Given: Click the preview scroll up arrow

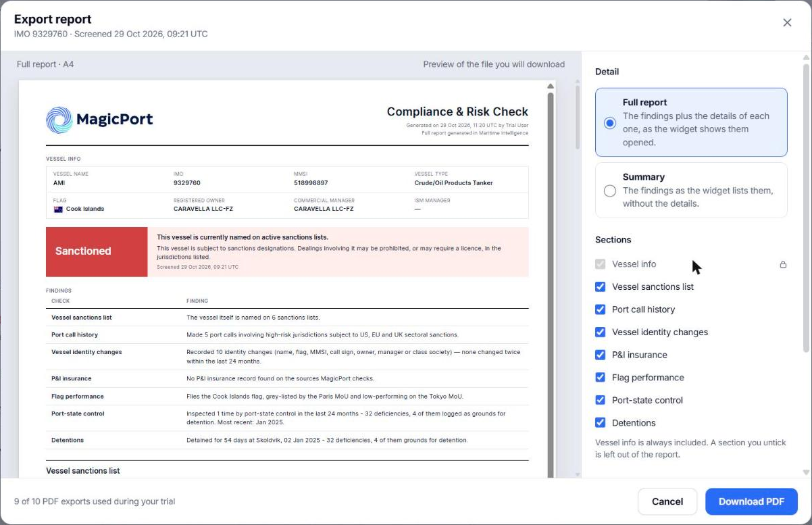Looking at the screenshot, I should tap(551, 86).
